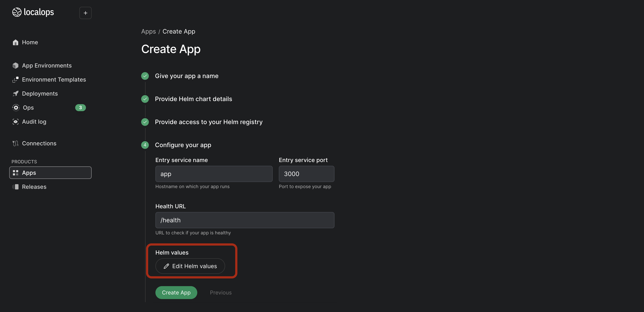This screenshot has height=312, width=644.
Task: Click the Helm values label
Action: 172,253
